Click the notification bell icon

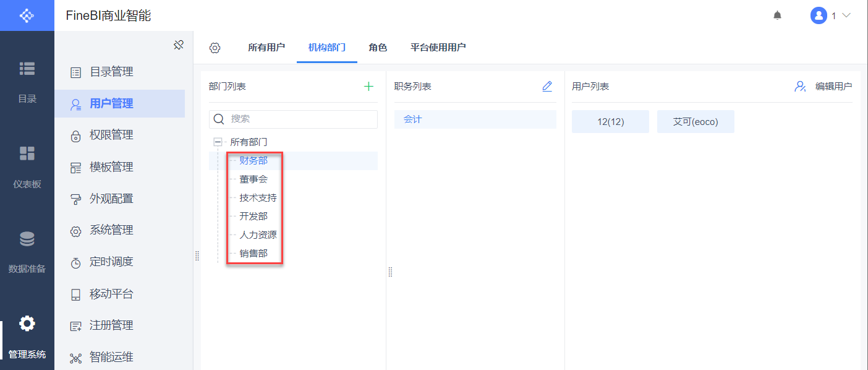777,15
